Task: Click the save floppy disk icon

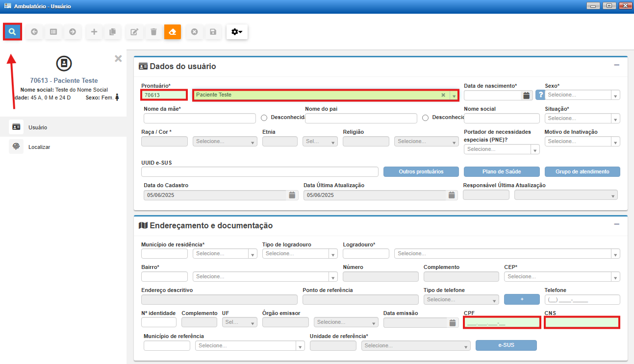Action: point(213,32)
